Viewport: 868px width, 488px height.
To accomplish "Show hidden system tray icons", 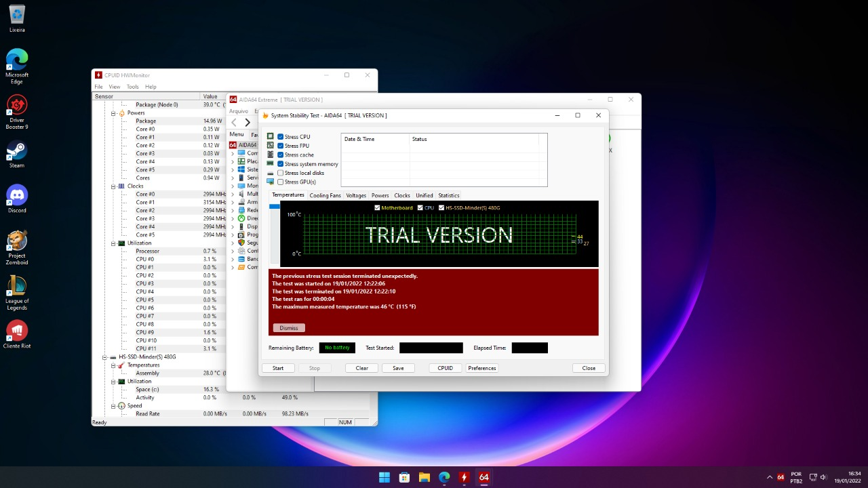I will pyautogui.click(x=769, y=477).
